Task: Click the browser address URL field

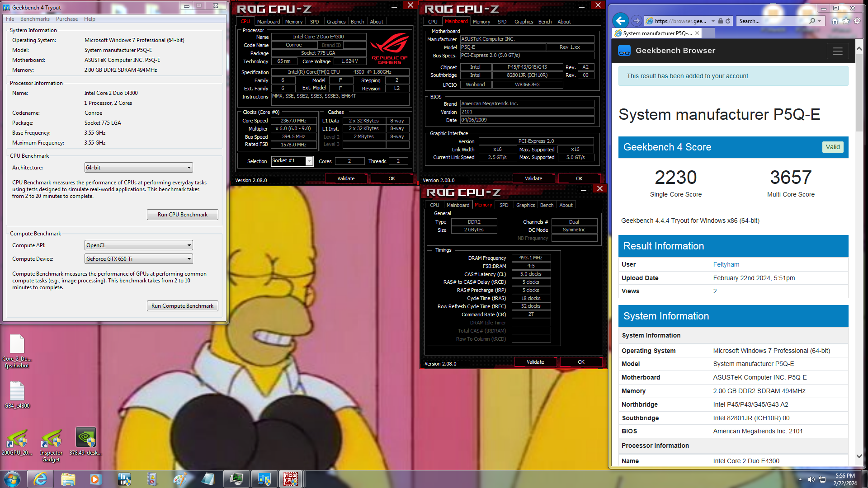Action: pos(680,21)
